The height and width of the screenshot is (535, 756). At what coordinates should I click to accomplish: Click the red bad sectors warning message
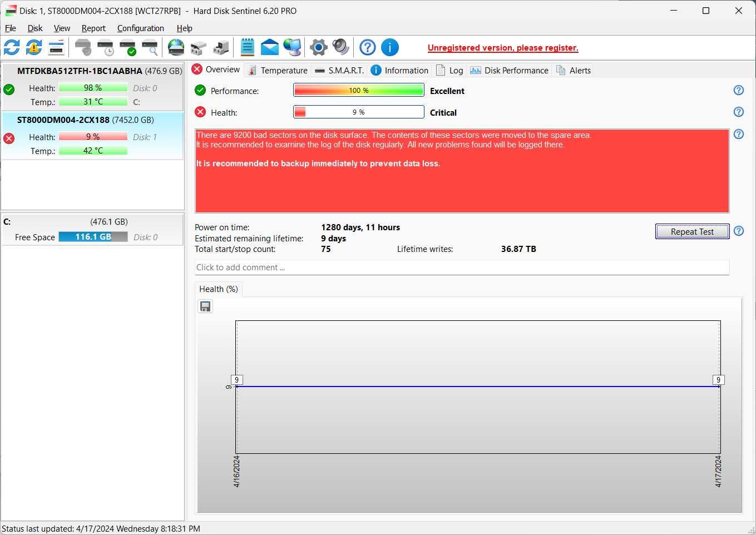[x=462, y=171]
